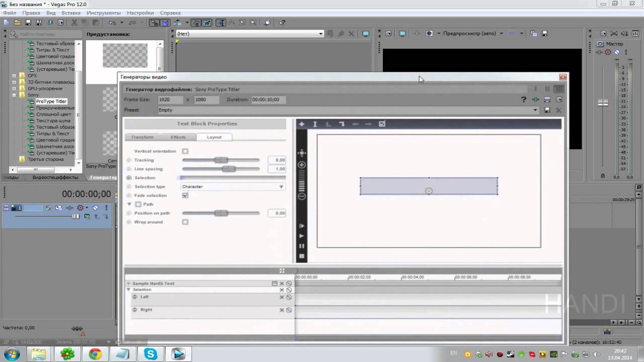Select the Layout tab
The image size is (644, 362).
click(214, 137)
